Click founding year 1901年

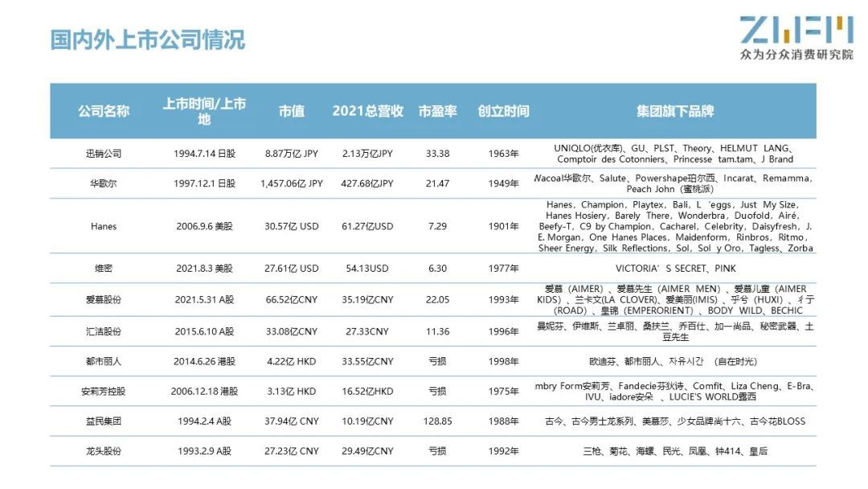point(504,226)
